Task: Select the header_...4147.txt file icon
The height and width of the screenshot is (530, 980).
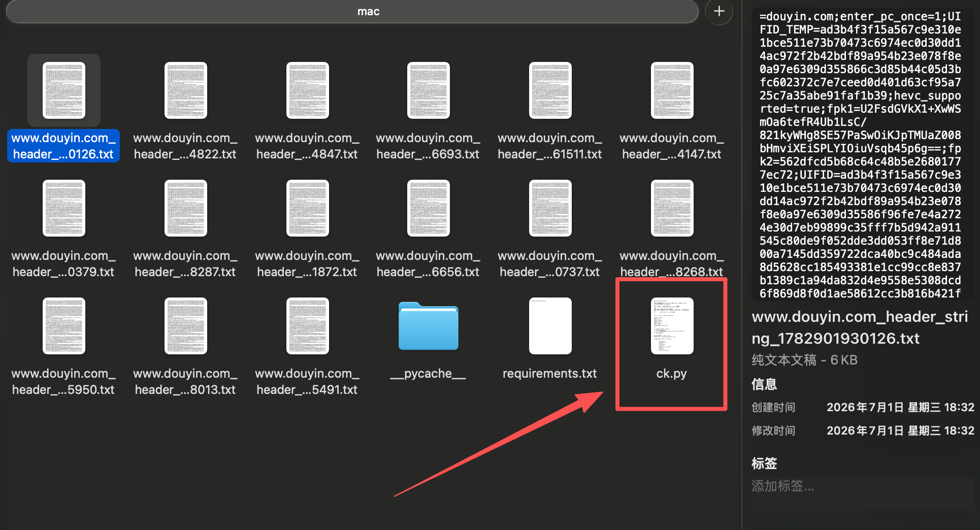Action: [x=672, y=90]
